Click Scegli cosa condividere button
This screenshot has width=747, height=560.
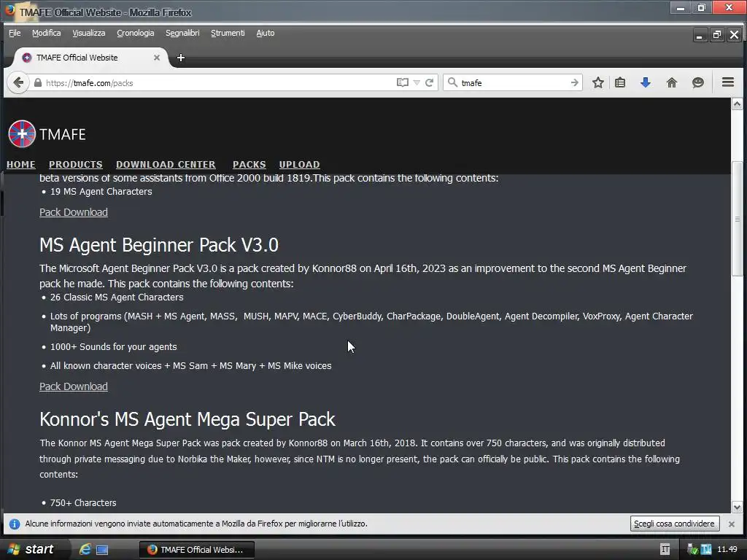point(674,524)
